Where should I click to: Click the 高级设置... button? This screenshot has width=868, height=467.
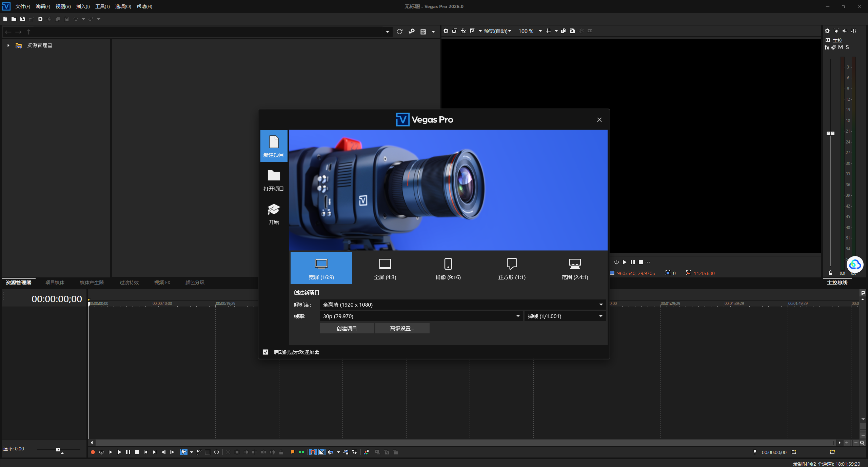coord(402,328)
